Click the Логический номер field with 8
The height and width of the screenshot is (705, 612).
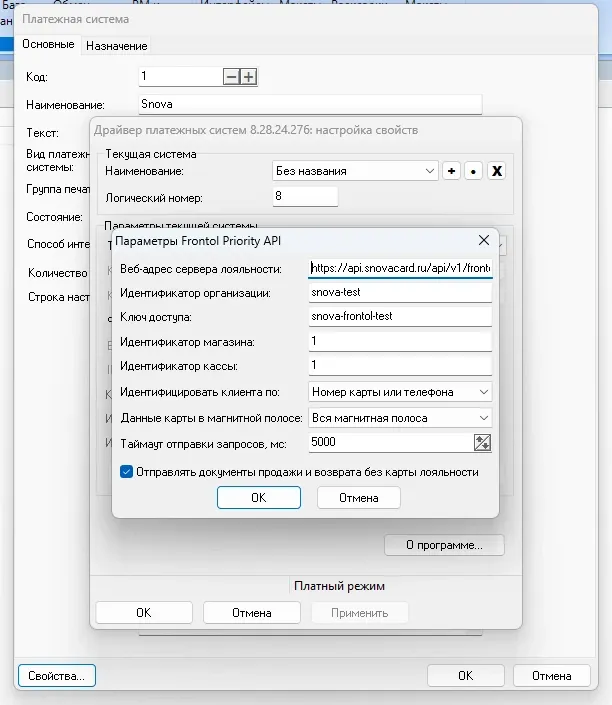[x=305, y=196]
